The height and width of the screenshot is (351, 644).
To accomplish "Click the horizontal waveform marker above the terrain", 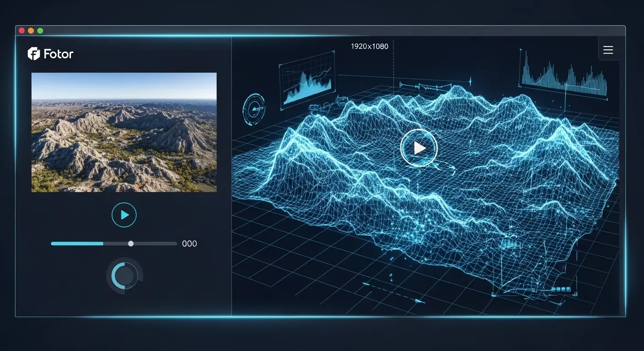I will click(x=425, y=86).
